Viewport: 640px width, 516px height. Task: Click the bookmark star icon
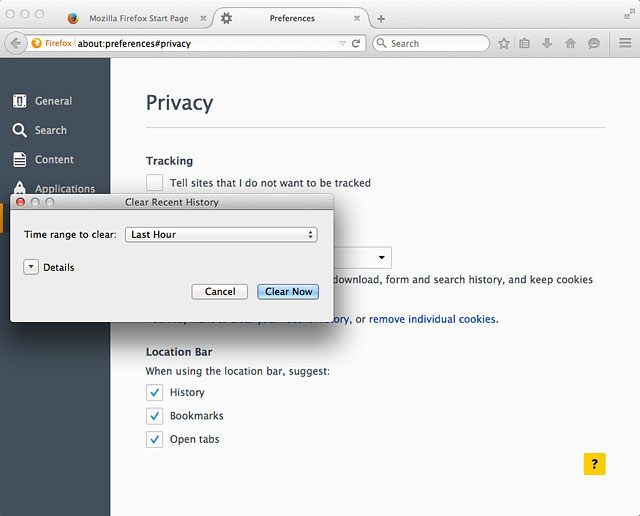click(504, 43)
